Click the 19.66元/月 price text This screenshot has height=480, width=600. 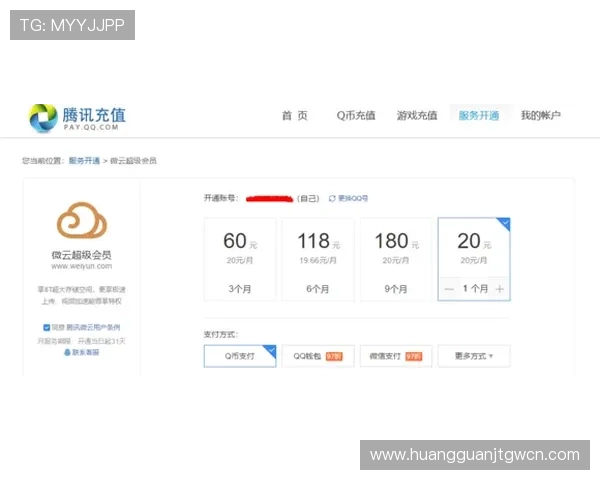[x=318, y=260]
